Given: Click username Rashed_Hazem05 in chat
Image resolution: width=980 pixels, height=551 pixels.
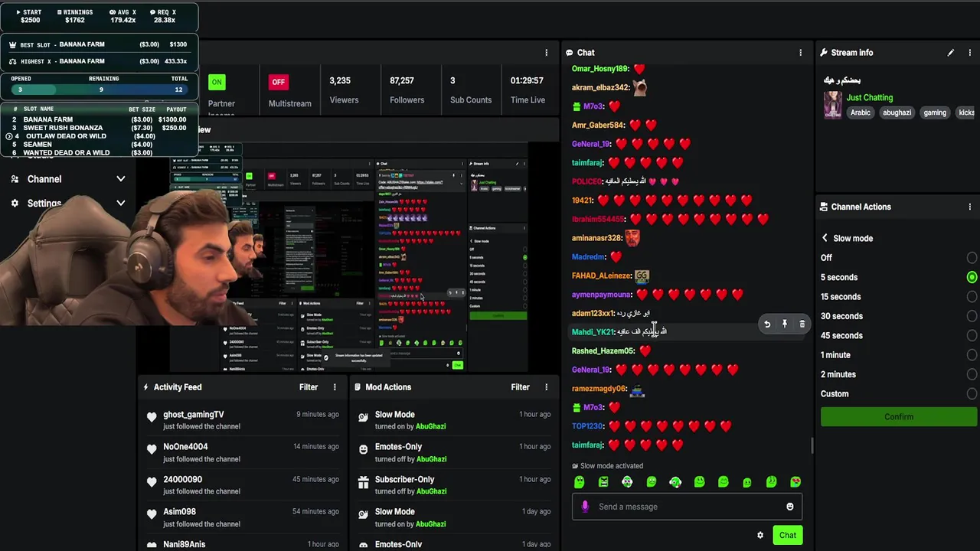Looking at the screenshot, I should (x=603, y=351).
